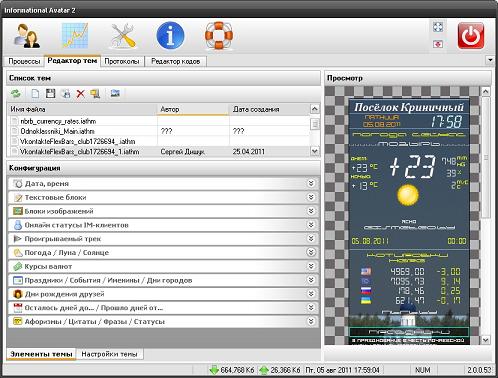
Task: Click the green download traffic indicator 664,768 Кб
Action: point(232,370)
